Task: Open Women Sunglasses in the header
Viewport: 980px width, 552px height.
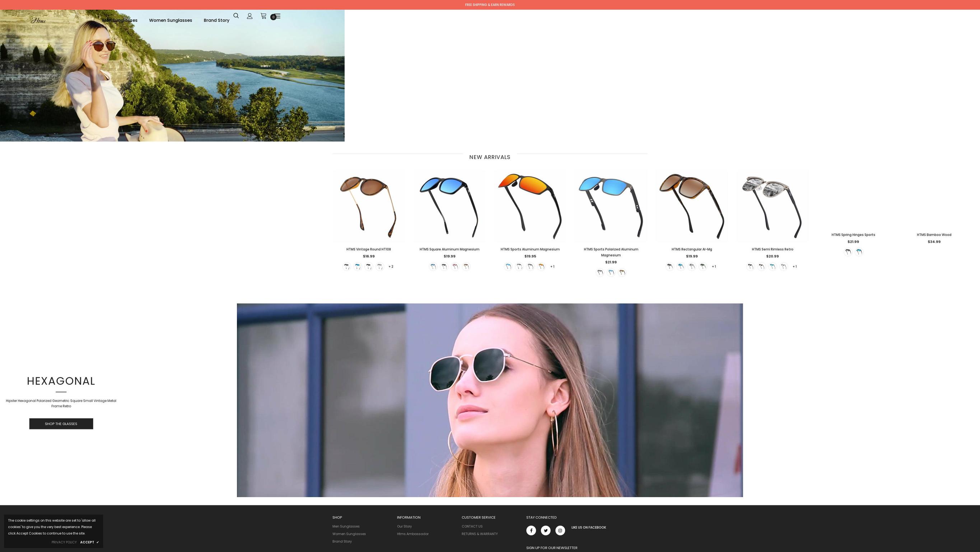Action: point(171,20)
